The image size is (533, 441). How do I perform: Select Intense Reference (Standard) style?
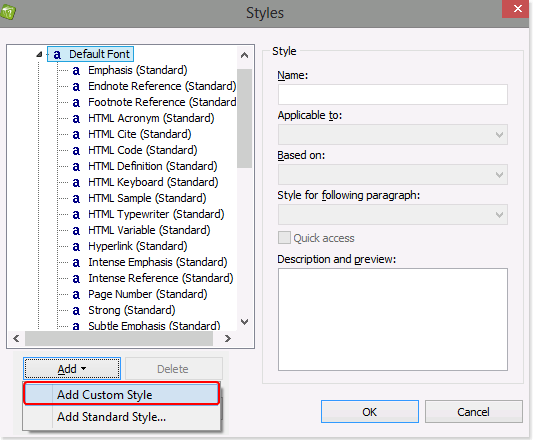tap(161, 278)
